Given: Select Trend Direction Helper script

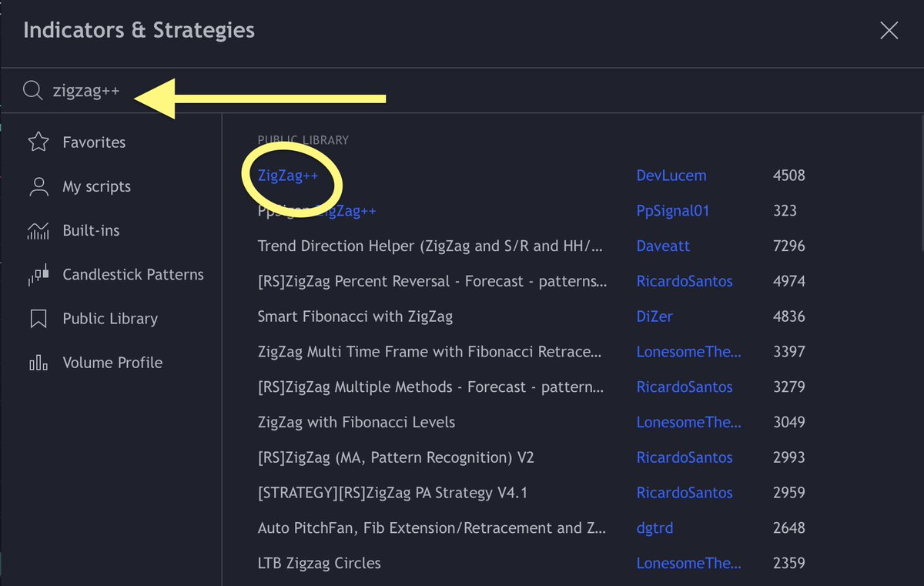Looking at the screenshot, I should click(x=430, y=246).
